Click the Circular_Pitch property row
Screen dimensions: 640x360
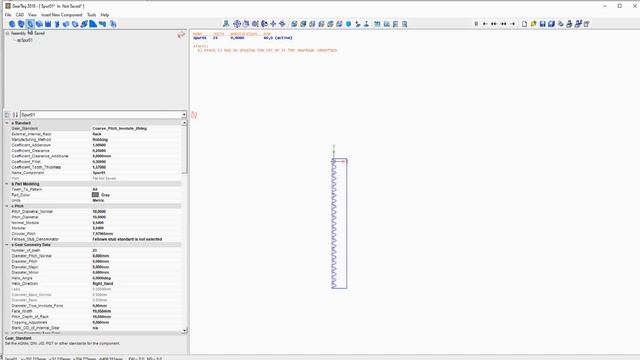coord(96,234)
